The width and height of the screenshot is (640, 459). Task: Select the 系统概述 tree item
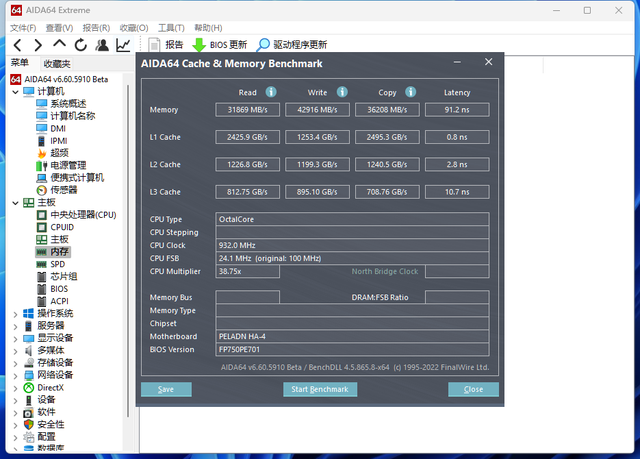click(61, 104)
